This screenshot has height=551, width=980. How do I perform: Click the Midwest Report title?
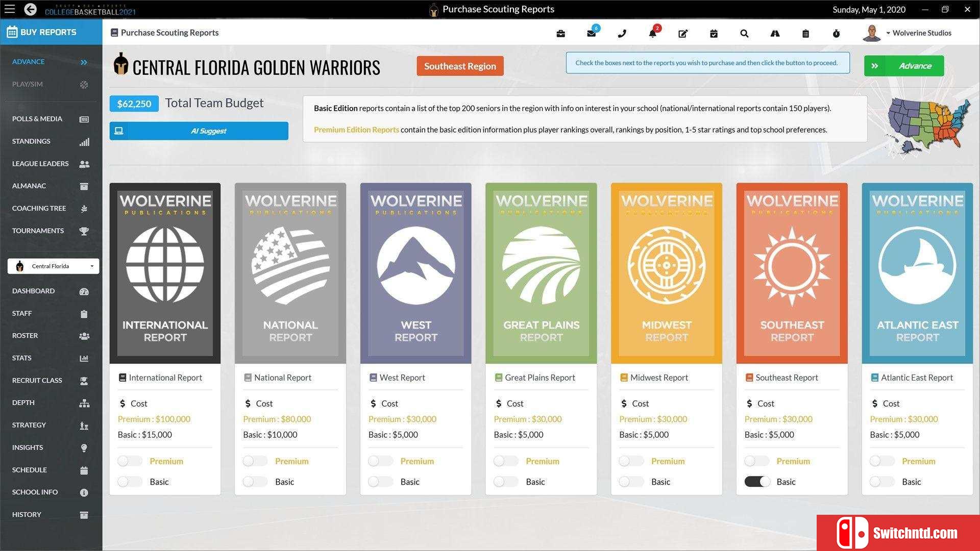pyautogui.click(x=659, y=378)
